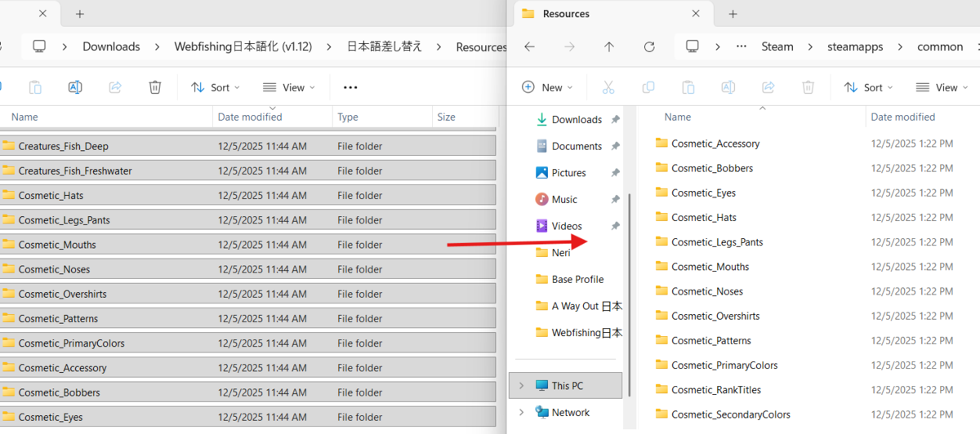Open the Sort dropdown in Resources window
Screen dimensions: 980x434
pos(869,87)
